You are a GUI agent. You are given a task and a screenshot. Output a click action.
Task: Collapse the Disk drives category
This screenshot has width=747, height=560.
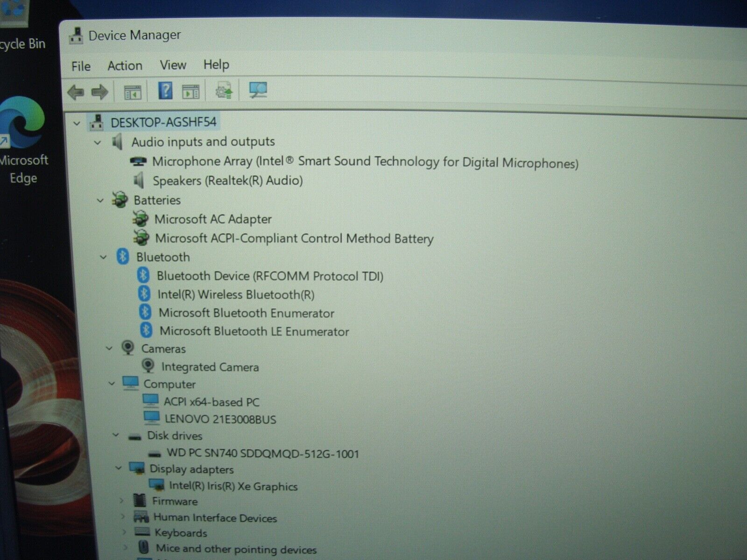click(115, 435)
